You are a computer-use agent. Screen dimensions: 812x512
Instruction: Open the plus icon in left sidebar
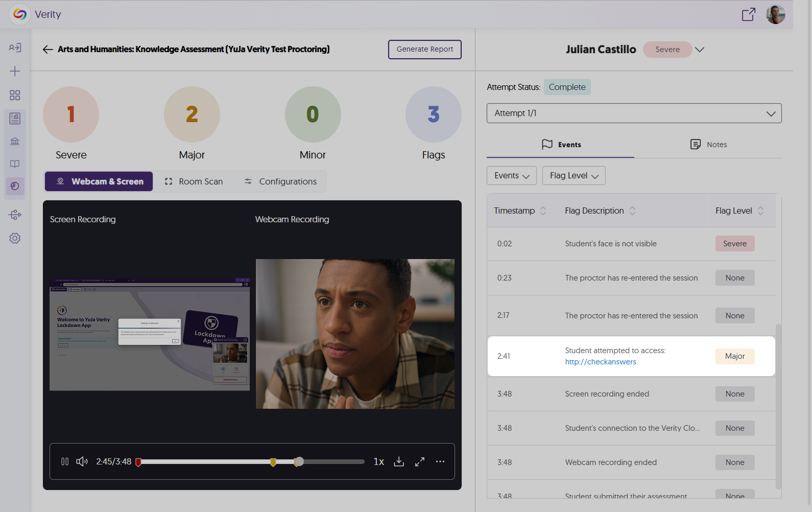(15, 71)
